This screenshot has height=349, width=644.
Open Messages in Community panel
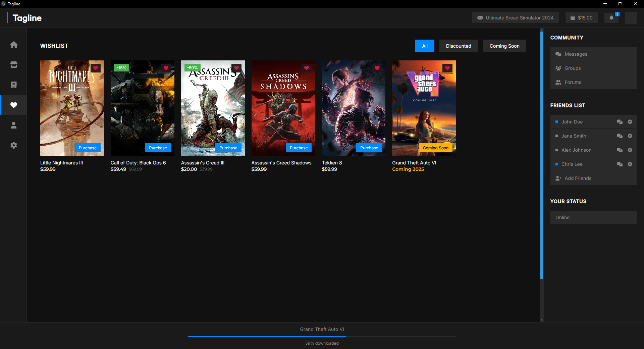tap(594, 54)
